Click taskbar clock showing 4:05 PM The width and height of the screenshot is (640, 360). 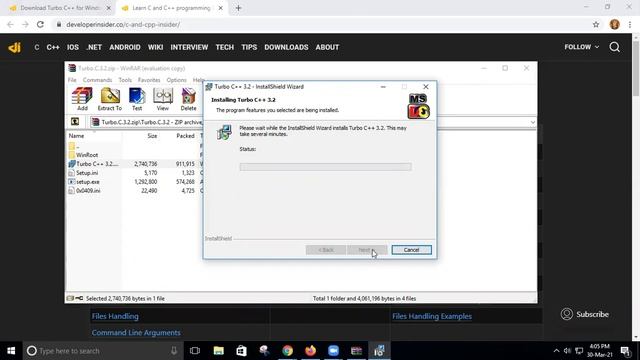600,351
